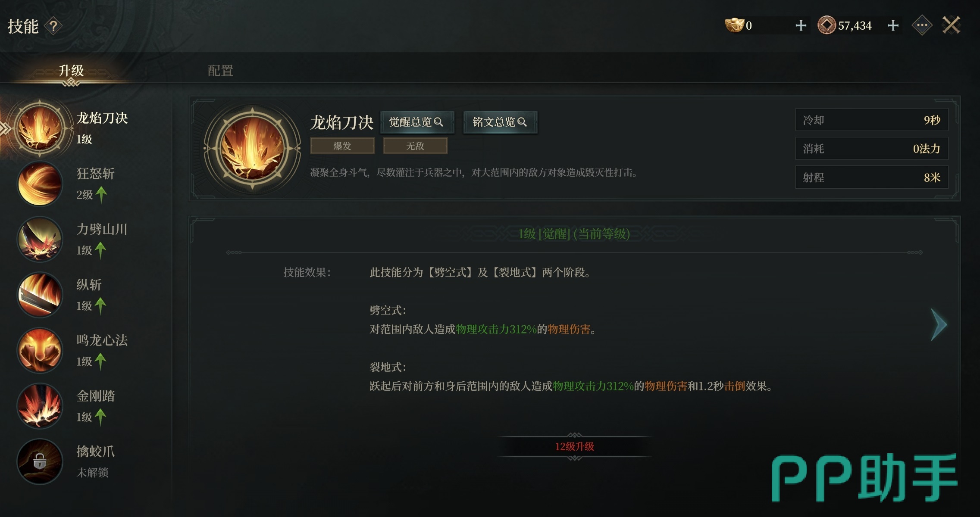Open the diamond more-options menu

(x=922, y=25)
